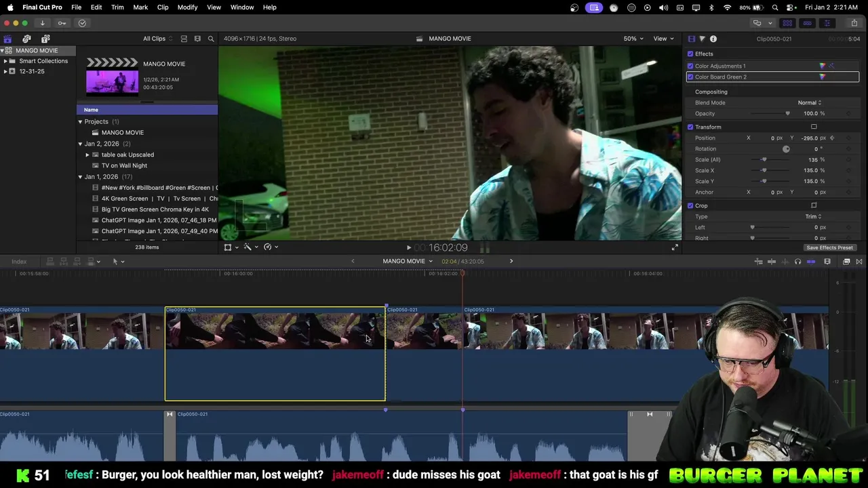Toggle Crop onscreen controls square icon
The image size is (868, 488).
click(x=814, y=205)
